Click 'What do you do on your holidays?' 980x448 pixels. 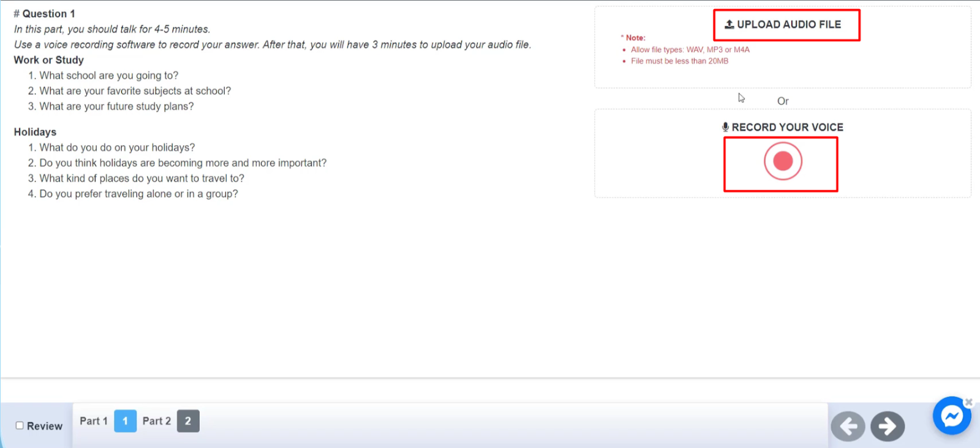pyautogui.click(x=117, y=147)
